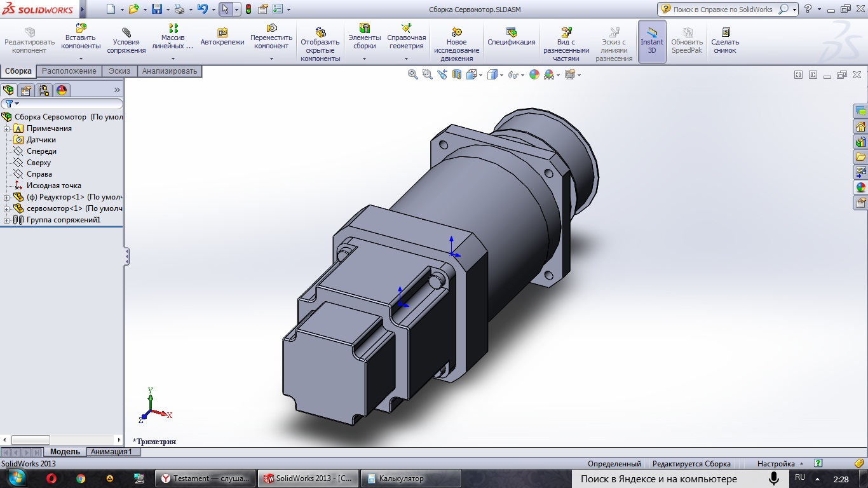Create Вид с разнесенными частями
This screenshot has width=868, height=488.
coord(566,44)
